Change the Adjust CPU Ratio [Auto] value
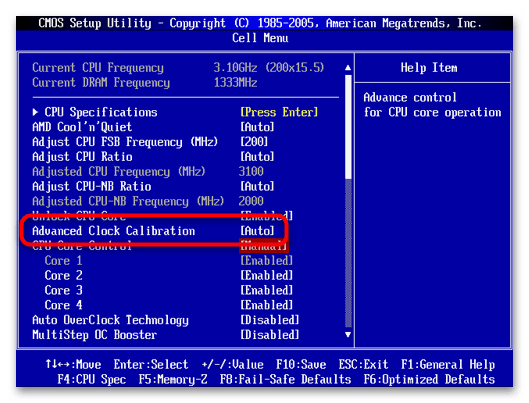529x403 pixels. tap(257, 156)
